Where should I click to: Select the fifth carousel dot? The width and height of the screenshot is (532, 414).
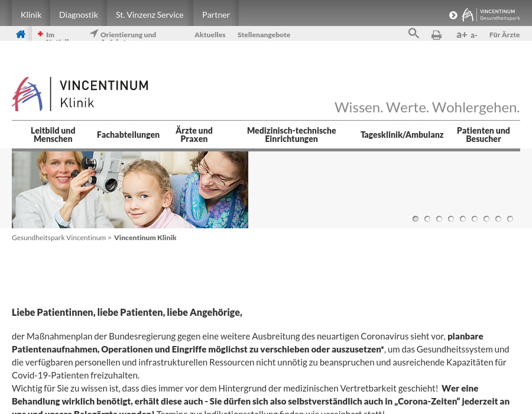[463, 219]
